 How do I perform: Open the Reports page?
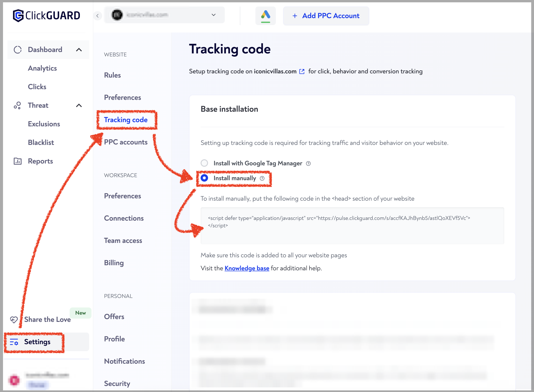(40, 161)
